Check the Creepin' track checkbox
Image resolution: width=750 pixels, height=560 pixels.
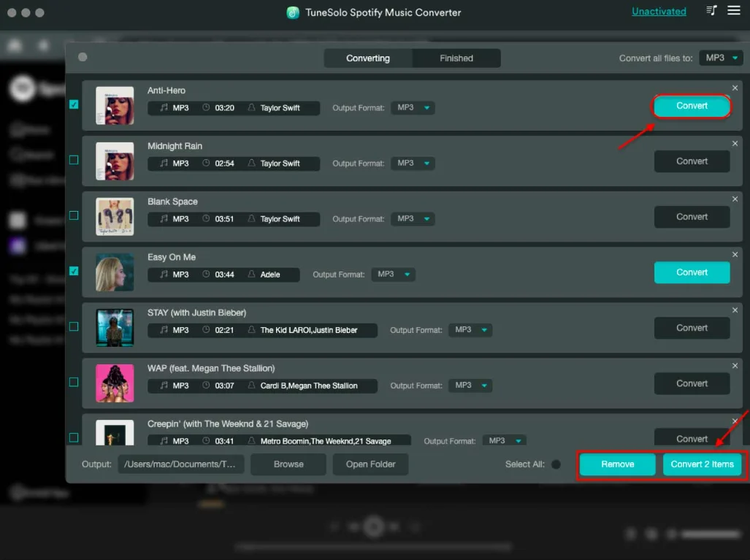click(x=74, y=437)
